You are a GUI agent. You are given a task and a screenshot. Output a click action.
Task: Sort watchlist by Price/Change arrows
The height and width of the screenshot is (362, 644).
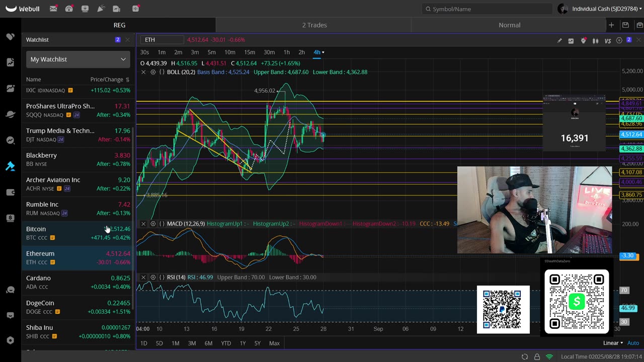point(127,79)
